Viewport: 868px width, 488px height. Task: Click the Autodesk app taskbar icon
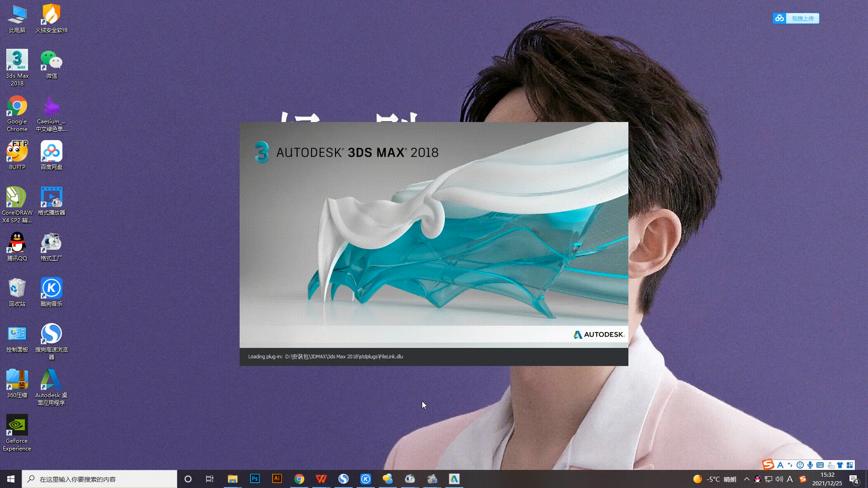[454, 479]
